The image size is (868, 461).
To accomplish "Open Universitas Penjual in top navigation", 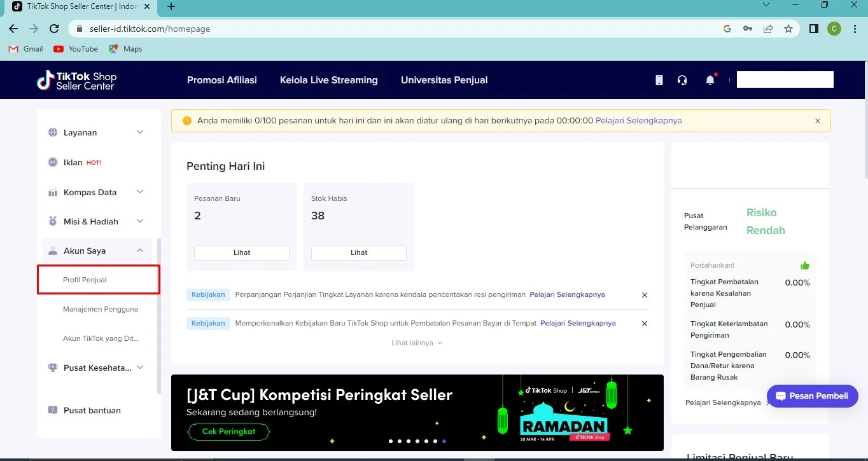I will tap(444, 80).
